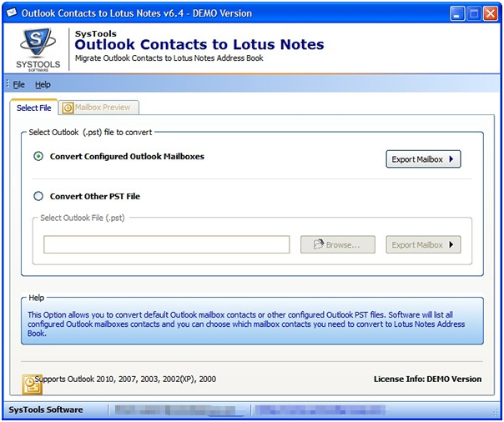This screenshot has height=422, width=504.
Task: Click the envelope icon in the title bar
Action: coord(12,13)
